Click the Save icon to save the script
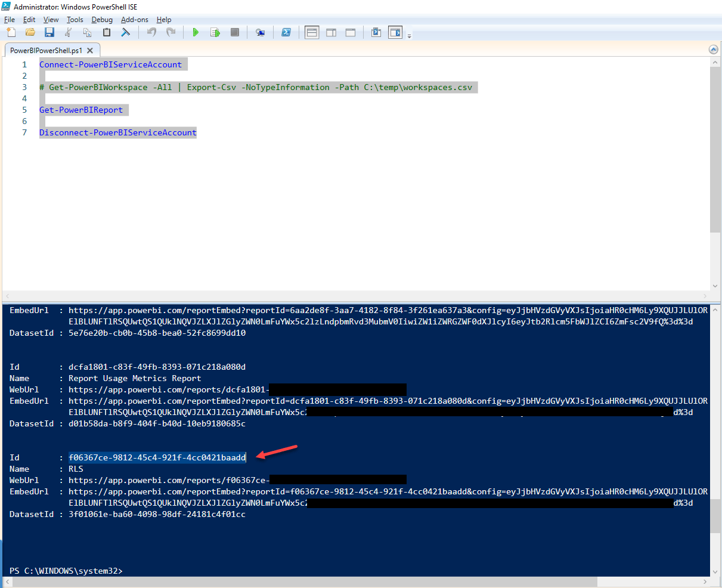 tap(49, 32)
